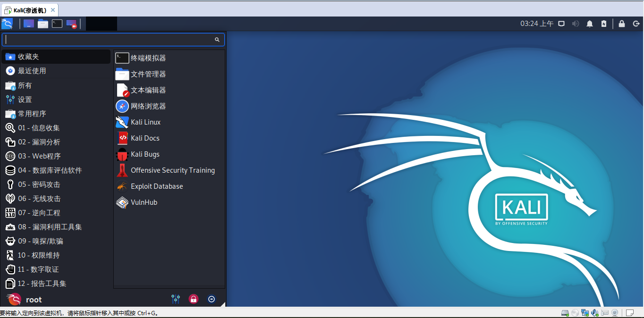The image size is (644, 318).
Task: Open Exploit Database entry
Action: [x=169, y=186]
